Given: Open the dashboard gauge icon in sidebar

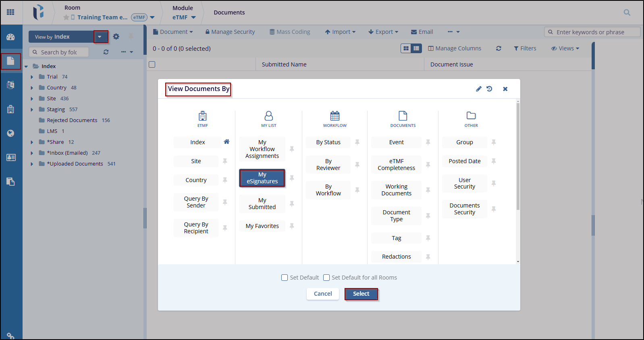Looking at the screenshot, I should pyautogui.click(x=10, y=37).
